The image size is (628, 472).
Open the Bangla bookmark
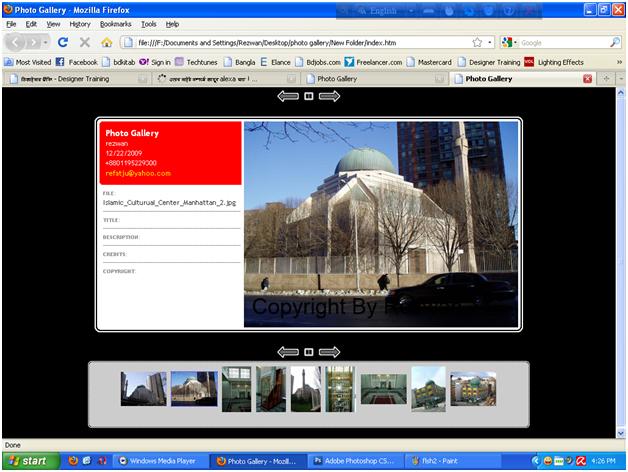pyautogui.click(x=240, y=62)
